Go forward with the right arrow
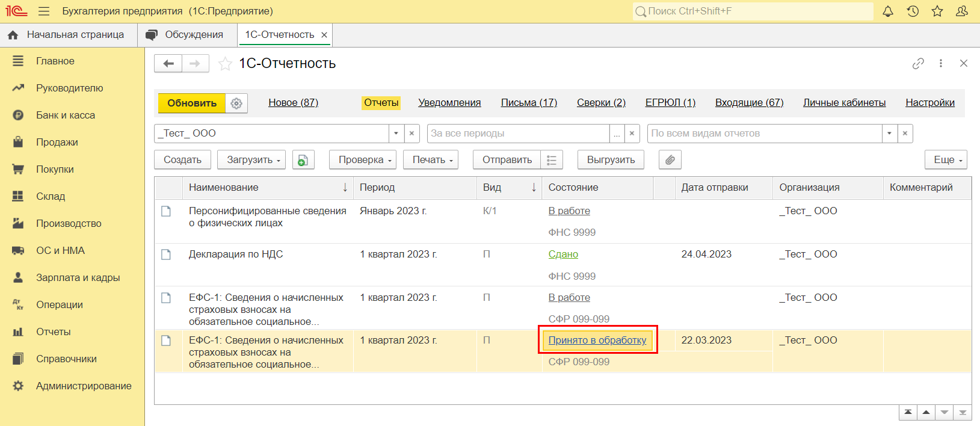The image size is (980, 426). point(196,63)
